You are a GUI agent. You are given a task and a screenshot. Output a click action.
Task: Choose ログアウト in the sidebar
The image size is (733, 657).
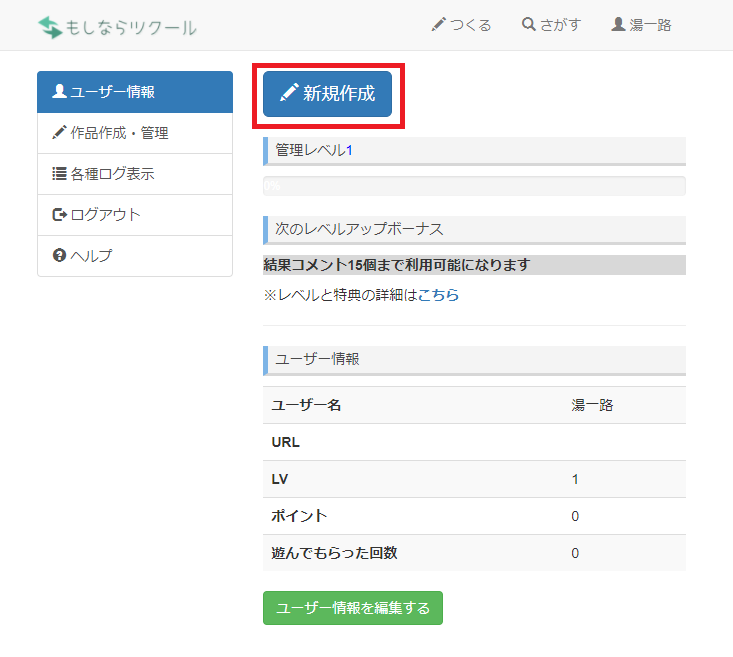coord(135,215)
